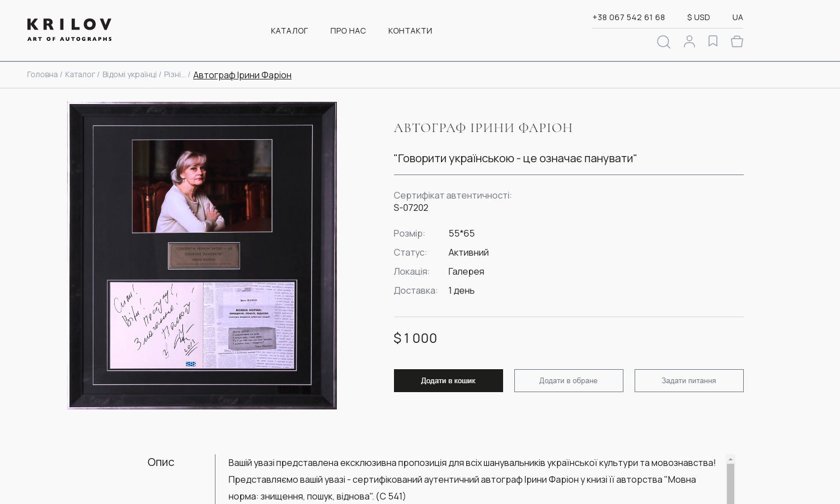Screen dimensions: 840x504
Task: Open the UA language selector
Action: [738, 17]
